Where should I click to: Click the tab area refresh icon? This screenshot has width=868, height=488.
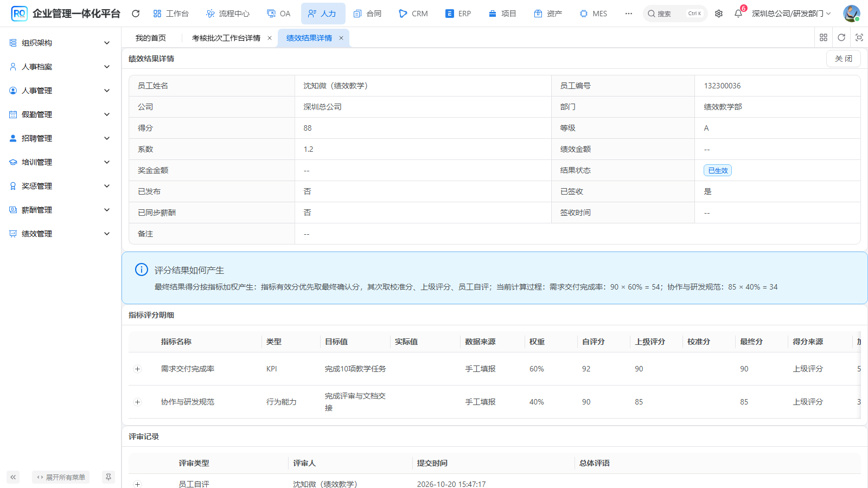[841, 37]
